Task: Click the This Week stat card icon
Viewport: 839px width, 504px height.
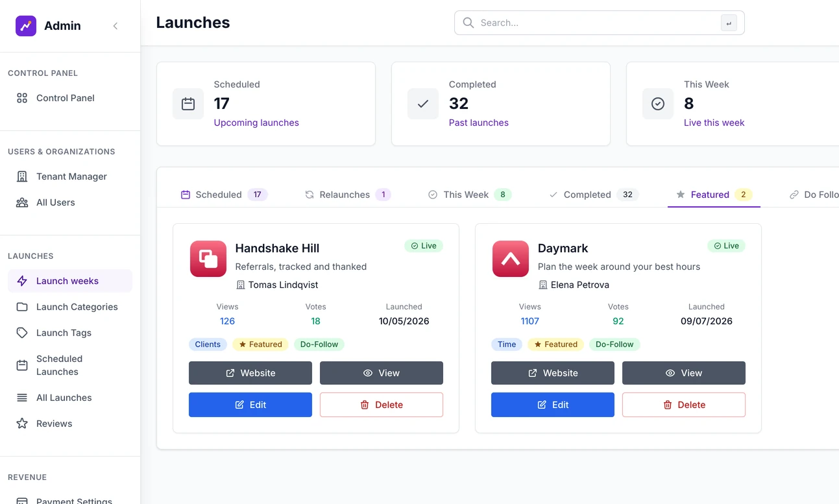Action: (658, 104)
